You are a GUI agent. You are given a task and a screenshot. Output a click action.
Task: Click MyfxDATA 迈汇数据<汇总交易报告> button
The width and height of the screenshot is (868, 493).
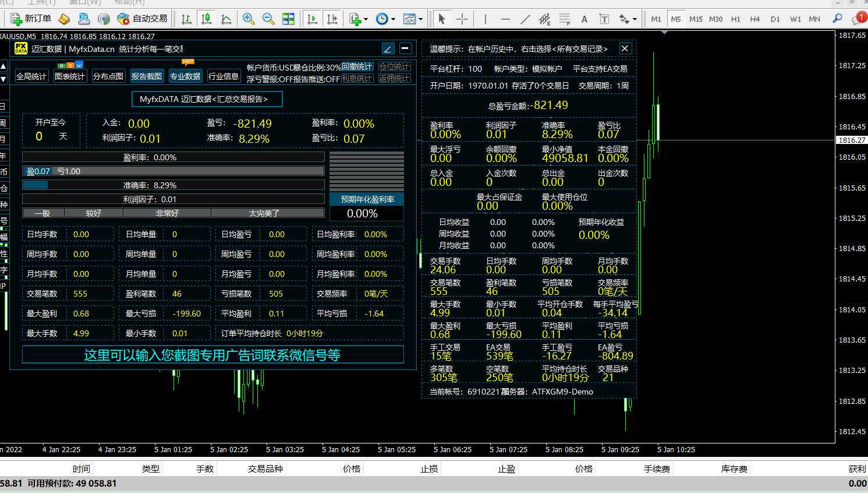pyautogui.click(x=207, y=99)
